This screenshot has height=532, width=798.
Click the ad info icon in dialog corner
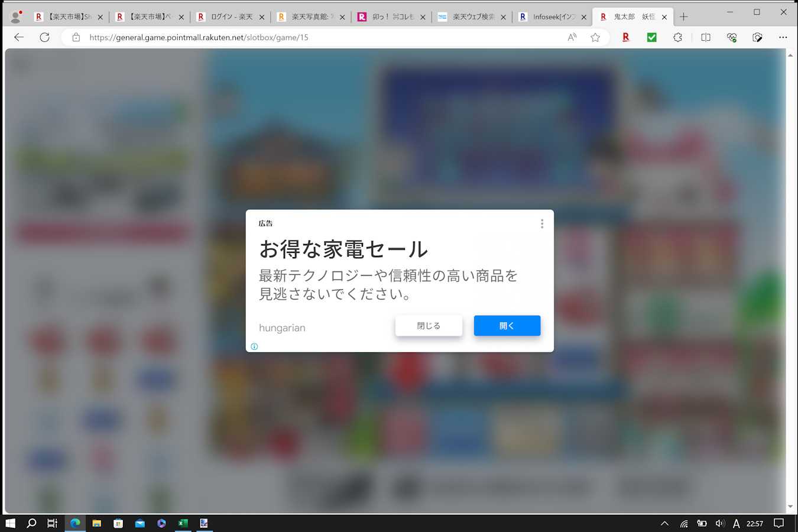(x=254, y=346)
